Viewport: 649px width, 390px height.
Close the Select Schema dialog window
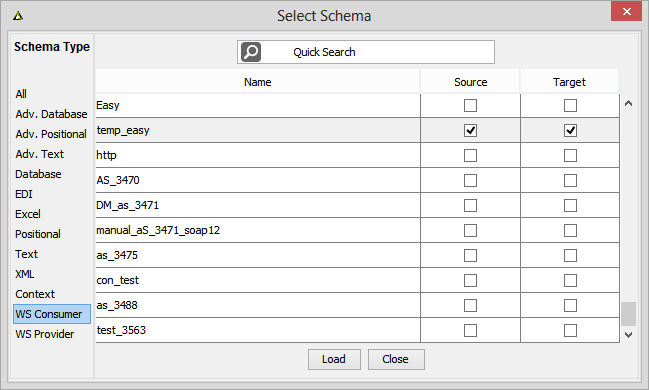626,12
